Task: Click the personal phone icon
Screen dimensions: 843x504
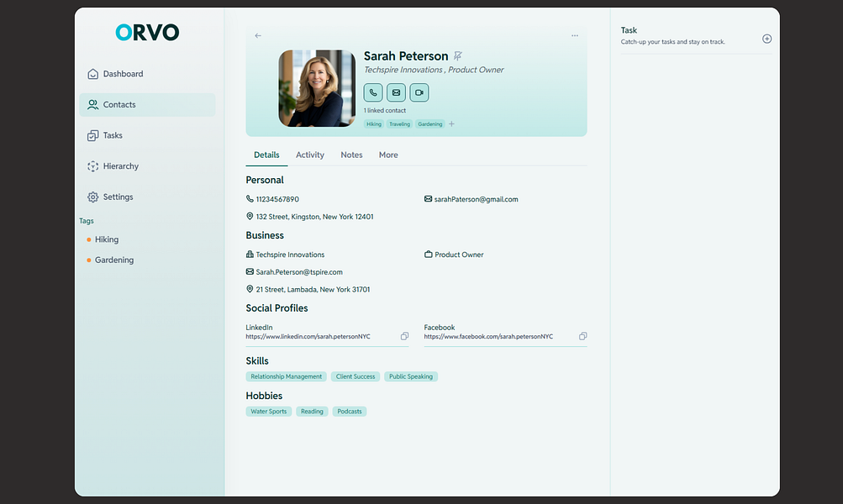Action: (250, 199)
